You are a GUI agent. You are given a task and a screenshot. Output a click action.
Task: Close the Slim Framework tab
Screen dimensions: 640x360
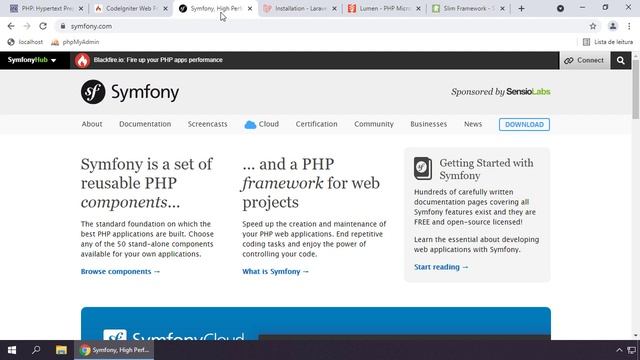[502, 9]
